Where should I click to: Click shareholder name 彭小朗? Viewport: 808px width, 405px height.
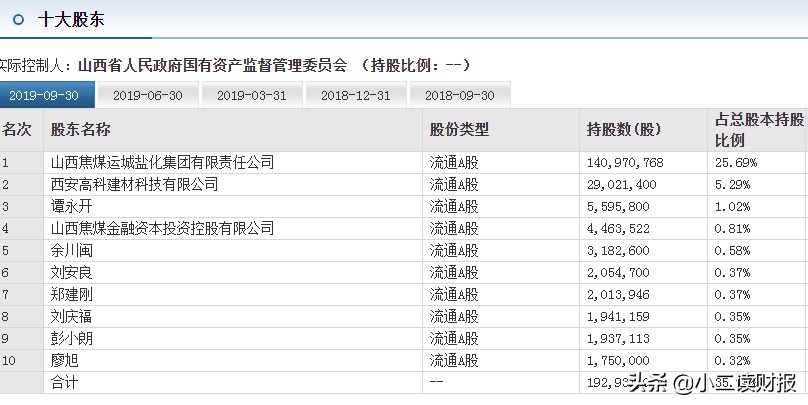click(x=71, y=339)
